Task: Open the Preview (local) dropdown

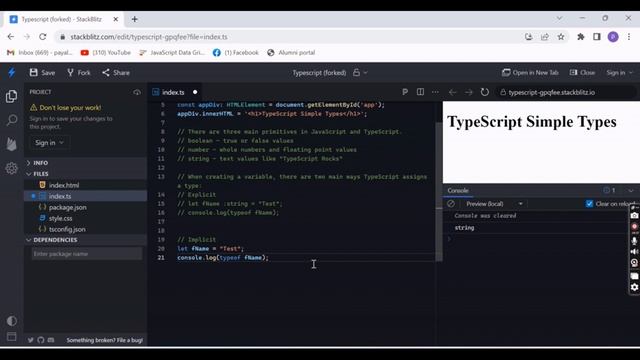Action: click(x=494, y=204)
